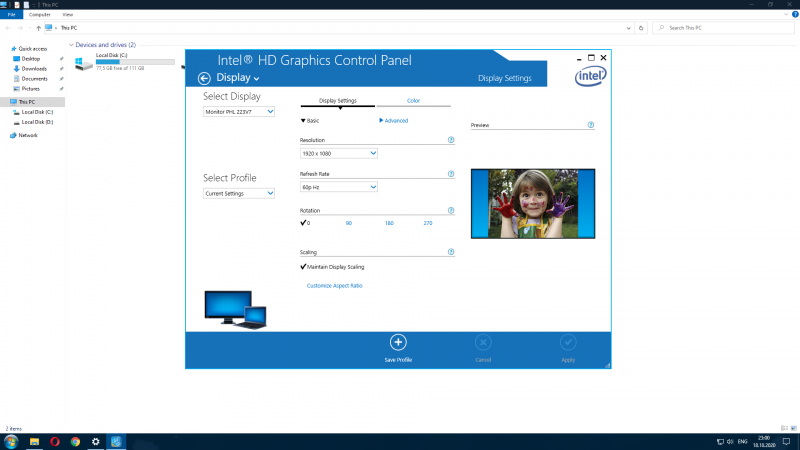800x450 pixels.
Task: Toggle Maintain Display Scaling option
Action: (332, 267)
